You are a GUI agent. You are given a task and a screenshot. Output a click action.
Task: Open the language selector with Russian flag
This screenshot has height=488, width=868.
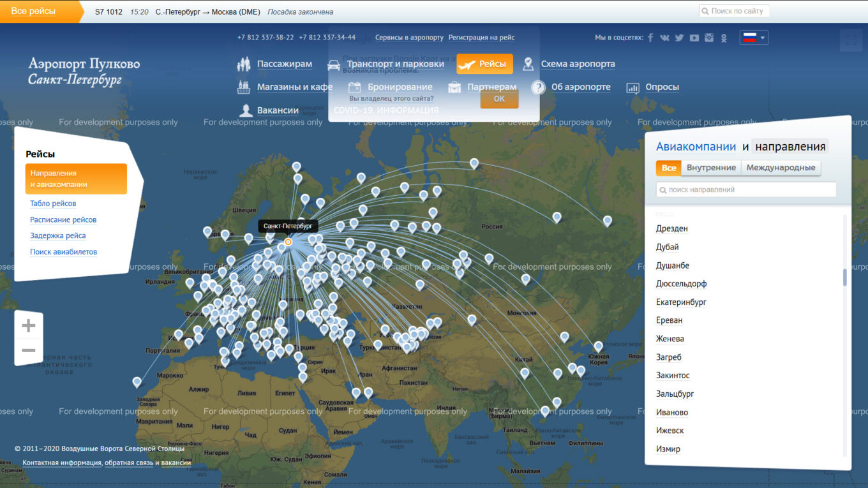(x=754, y=38)
